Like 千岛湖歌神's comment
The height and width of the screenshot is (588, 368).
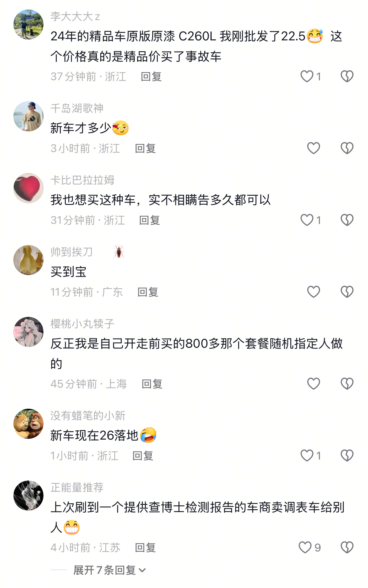pos(313,148)
